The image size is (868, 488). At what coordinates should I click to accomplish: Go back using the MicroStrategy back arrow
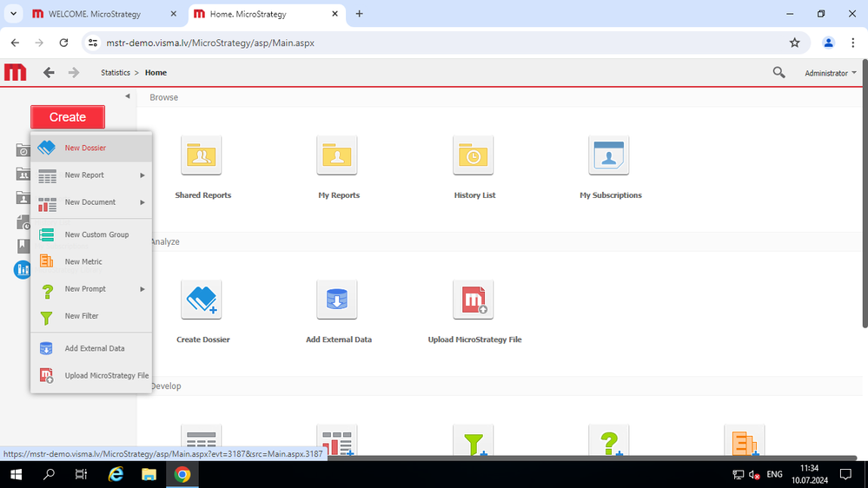tap(49, 72)
